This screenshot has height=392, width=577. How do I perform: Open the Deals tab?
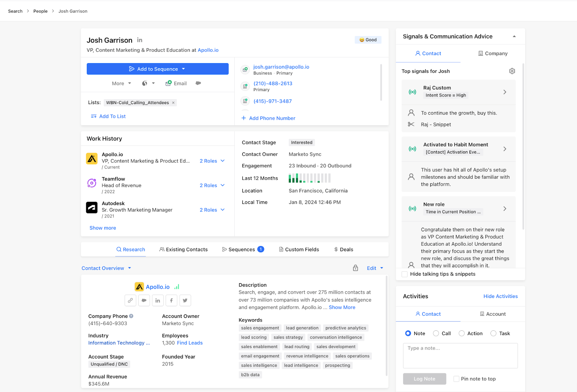point(344,249)
